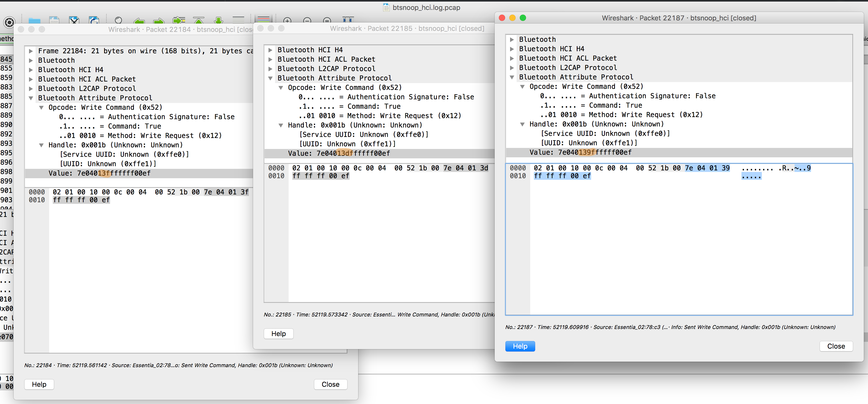
Task: Click the open capture file folder icon
Action: [34, 21]
